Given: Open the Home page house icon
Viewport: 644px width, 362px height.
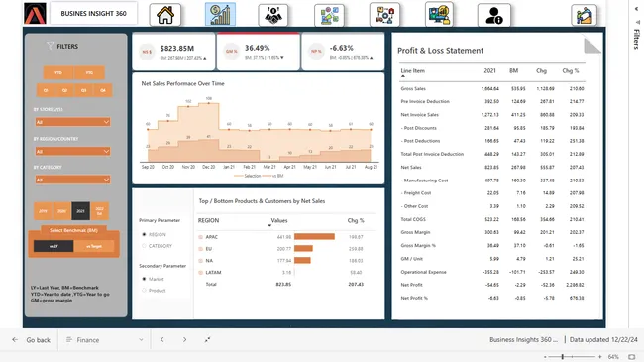Looking at the screenshot, I should (165, 15).
